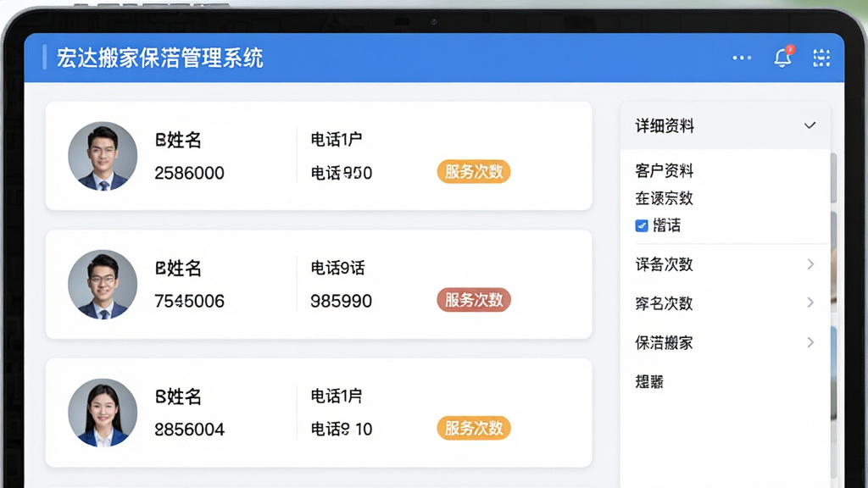Click 电话1户 label in first card
Screen dimensions: 868x488
pos(336,140)
